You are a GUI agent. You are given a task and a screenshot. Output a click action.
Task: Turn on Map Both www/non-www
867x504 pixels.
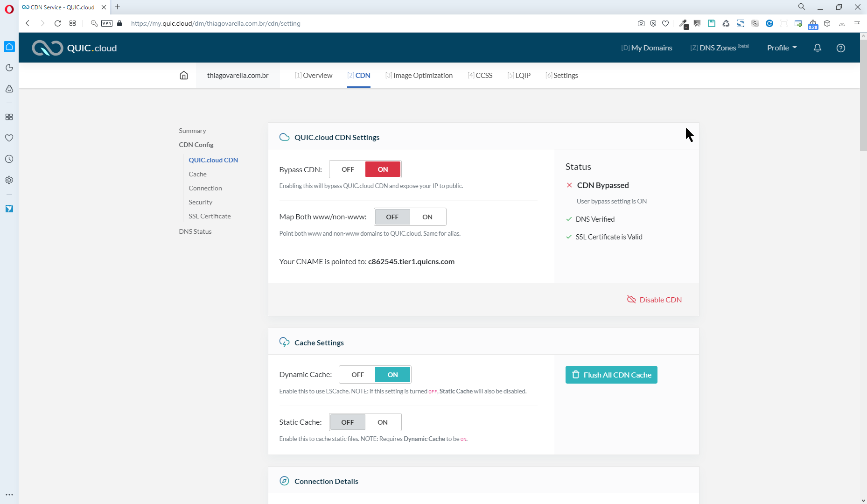[x=427, y=217]
